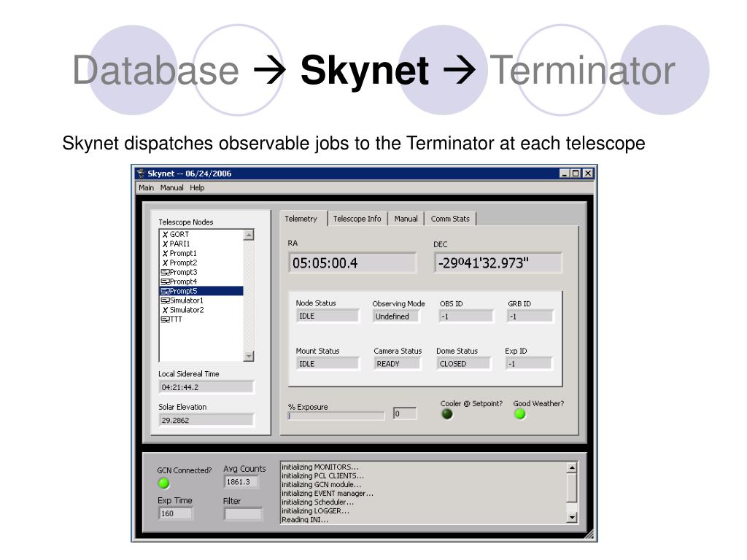
Task: Click the Dome Status CLOSED field
Action: click(x=463, y=363)
